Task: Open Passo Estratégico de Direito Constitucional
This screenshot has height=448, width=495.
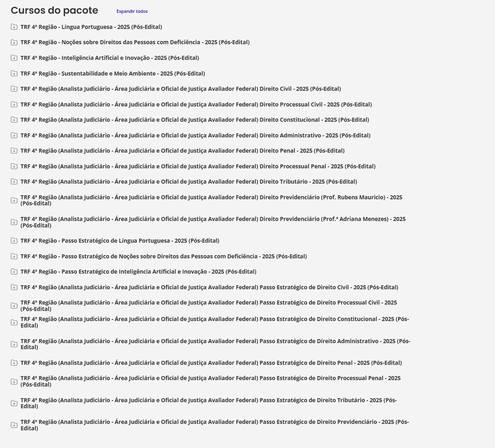Action: (215, 319)
